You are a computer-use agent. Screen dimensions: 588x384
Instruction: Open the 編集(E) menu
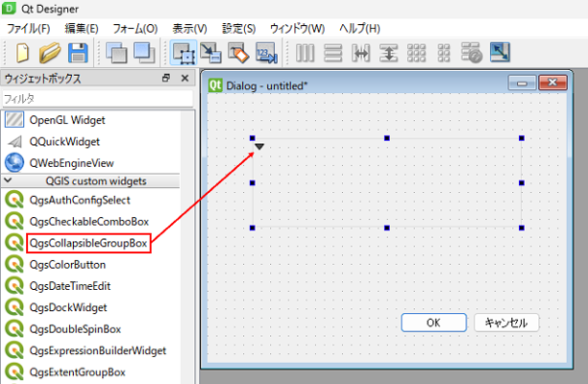click(82, 29)
